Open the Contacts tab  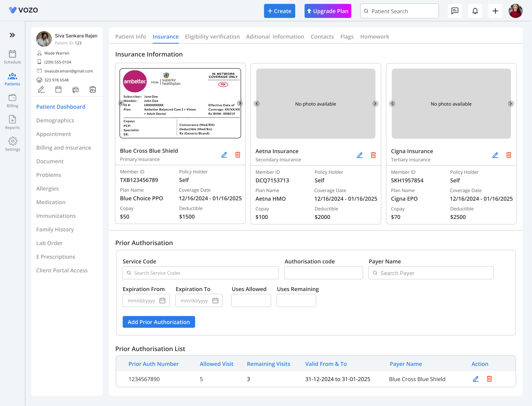(322, 36)
